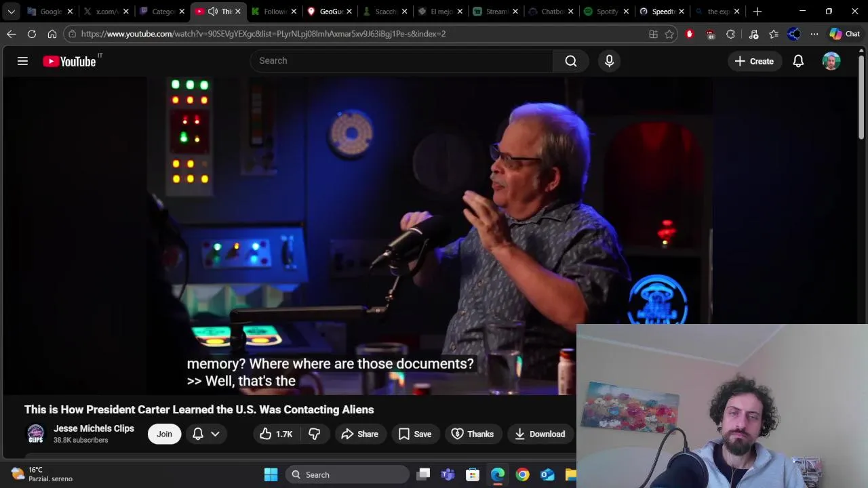Viewport: 868px width, 488px height.
Task: Go back to previous page
Action: (12, 34)
